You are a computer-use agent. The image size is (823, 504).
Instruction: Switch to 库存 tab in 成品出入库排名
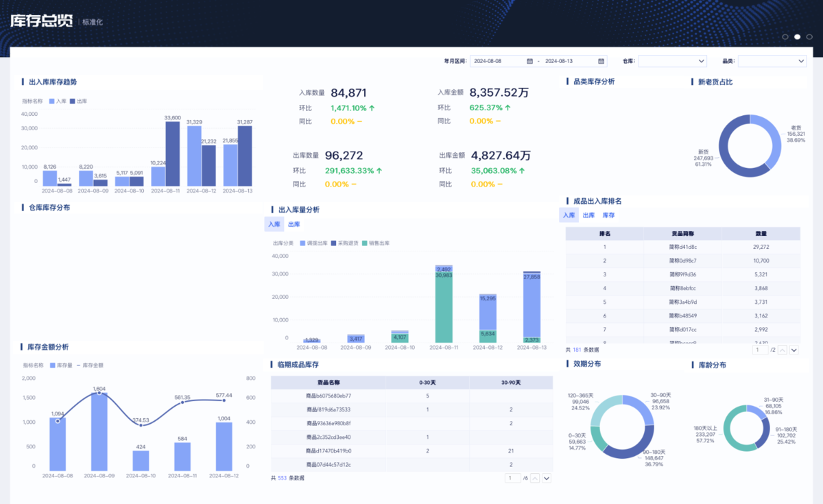click(x=608, y=215)
